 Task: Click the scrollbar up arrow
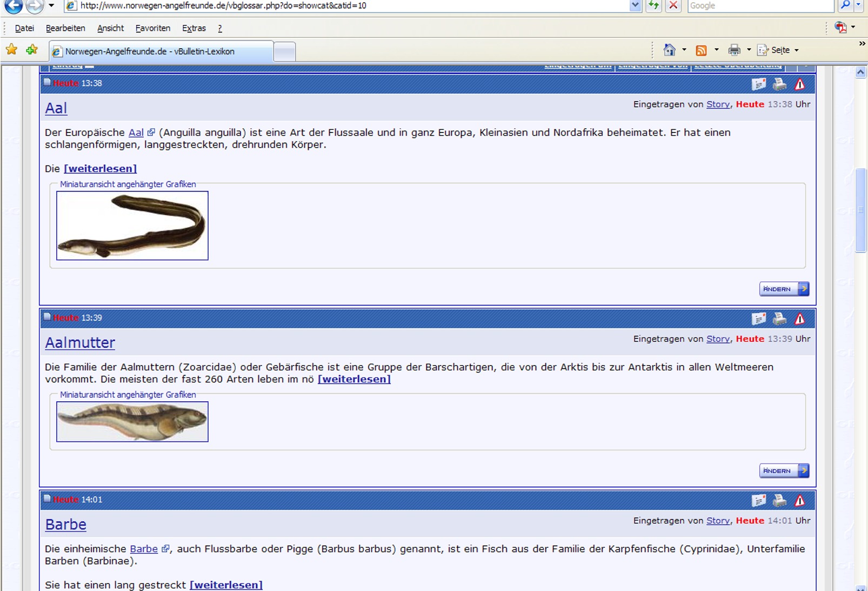click(x=860, y=72)
